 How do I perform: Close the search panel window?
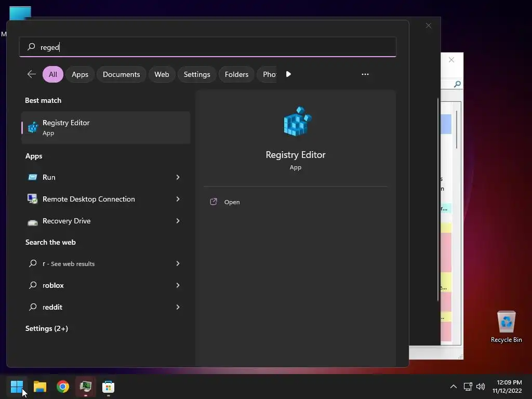pos(429,26)
